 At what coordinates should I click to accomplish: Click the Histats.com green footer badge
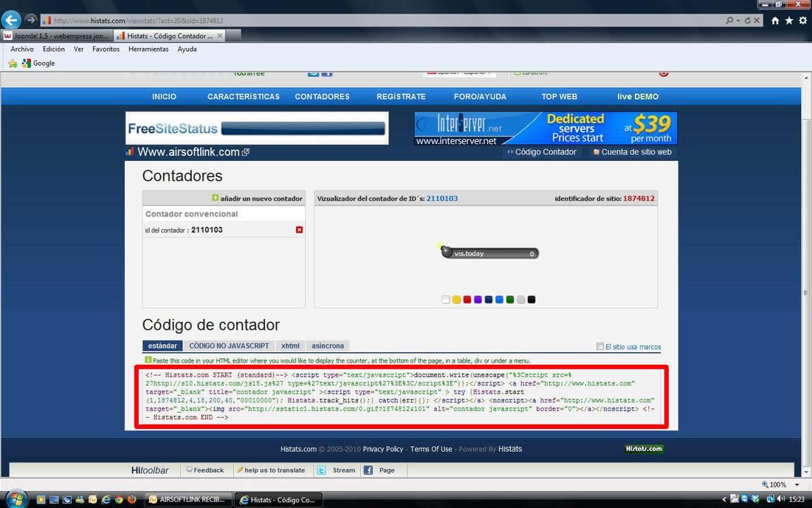click(x=644, y=448)
